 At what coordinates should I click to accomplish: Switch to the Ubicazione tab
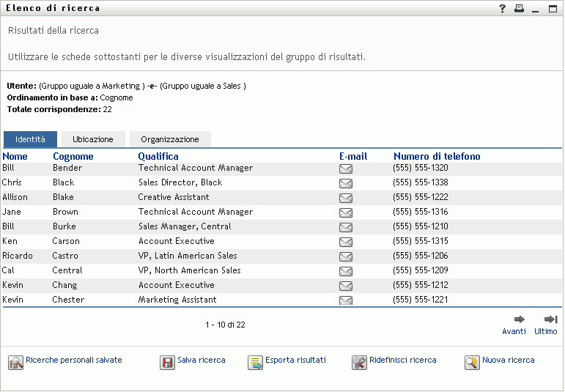[x=93, y=139]
